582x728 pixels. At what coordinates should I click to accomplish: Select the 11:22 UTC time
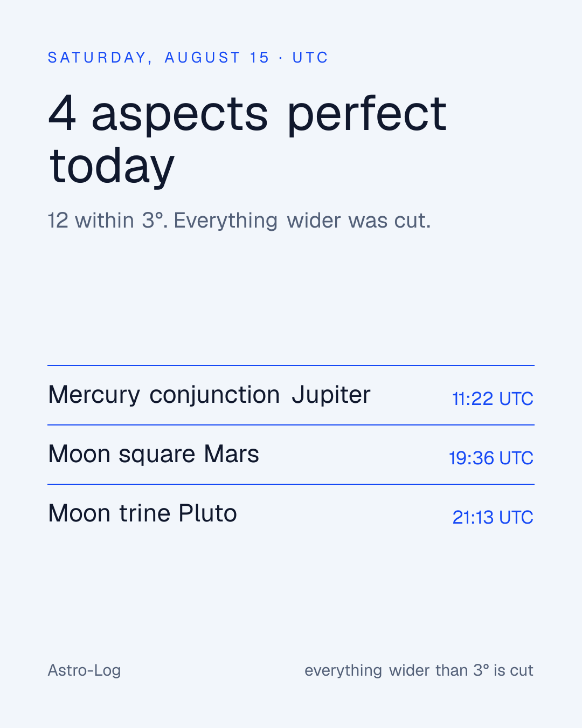coord(493,399)
